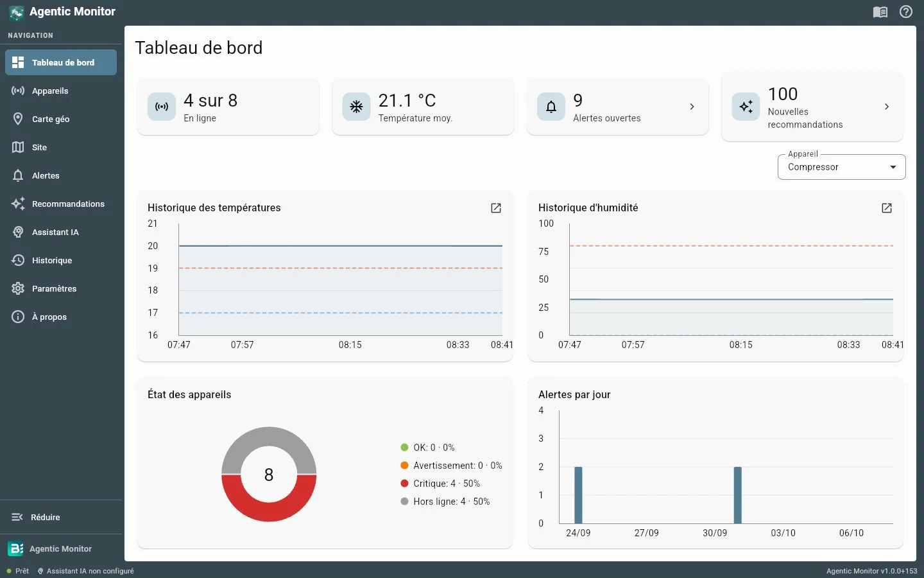The height and width of the screenshot is (578, 924).
Task: Click the average temperature 21.1 °C card
Action: pos(423,107)
